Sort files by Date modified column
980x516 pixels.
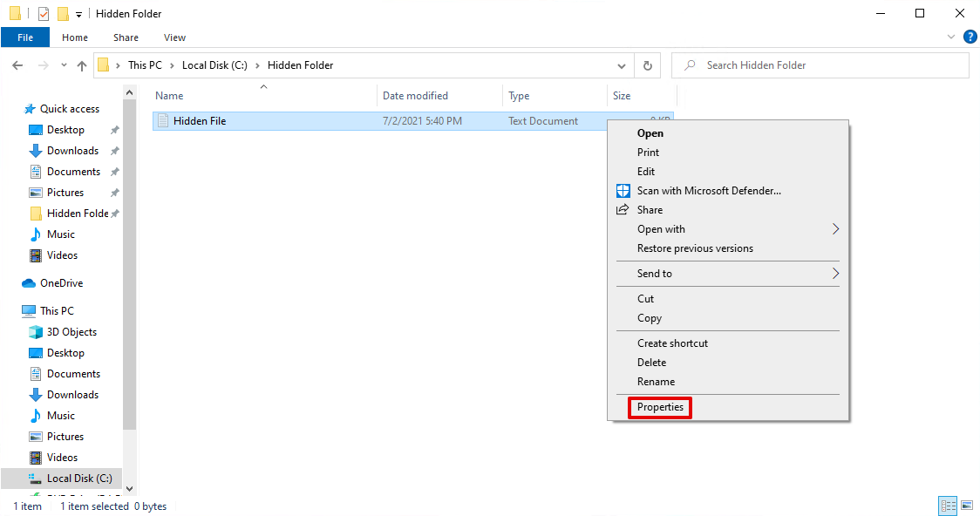point(415,96)
